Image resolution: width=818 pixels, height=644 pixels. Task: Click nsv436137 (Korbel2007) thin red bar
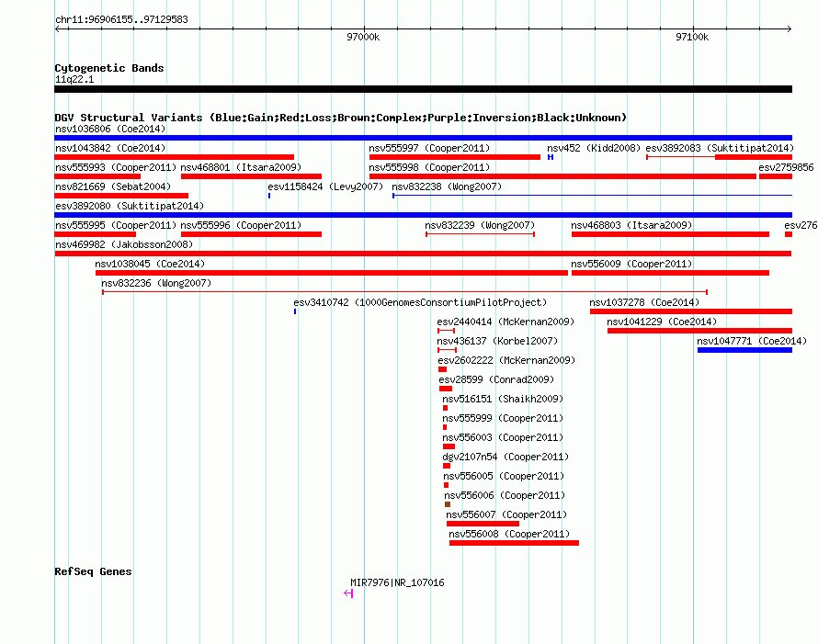[x=447, y=350]
